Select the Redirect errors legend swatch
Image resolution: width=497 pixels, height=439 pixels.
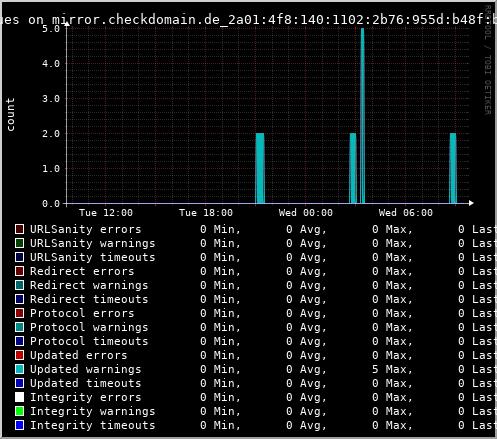tap(19, 271)
